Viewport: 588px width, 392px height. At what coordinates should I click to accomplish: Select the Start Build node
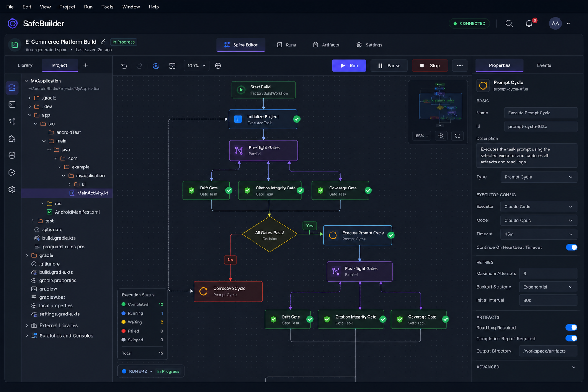pos(263,90)
